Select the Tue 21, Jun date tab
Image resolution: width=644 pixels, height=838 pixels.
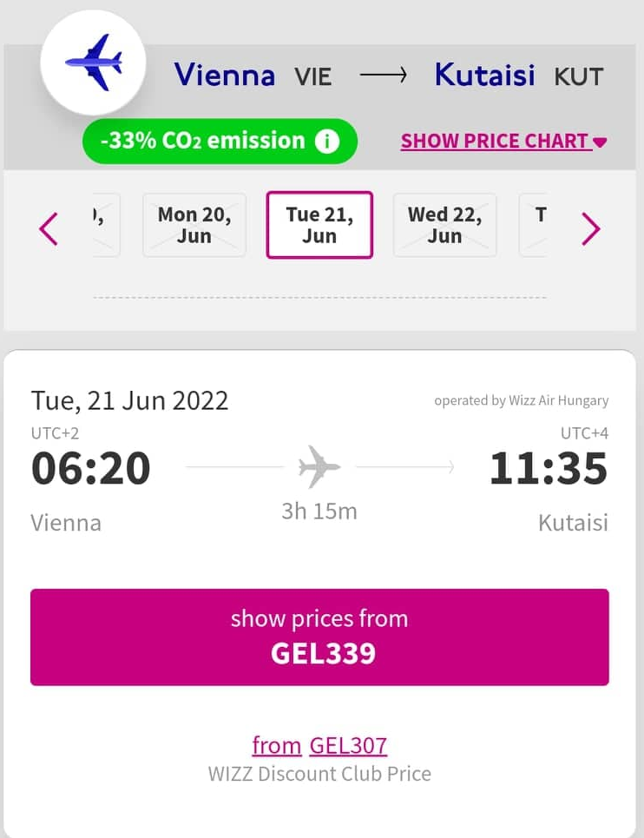(319, 225)
